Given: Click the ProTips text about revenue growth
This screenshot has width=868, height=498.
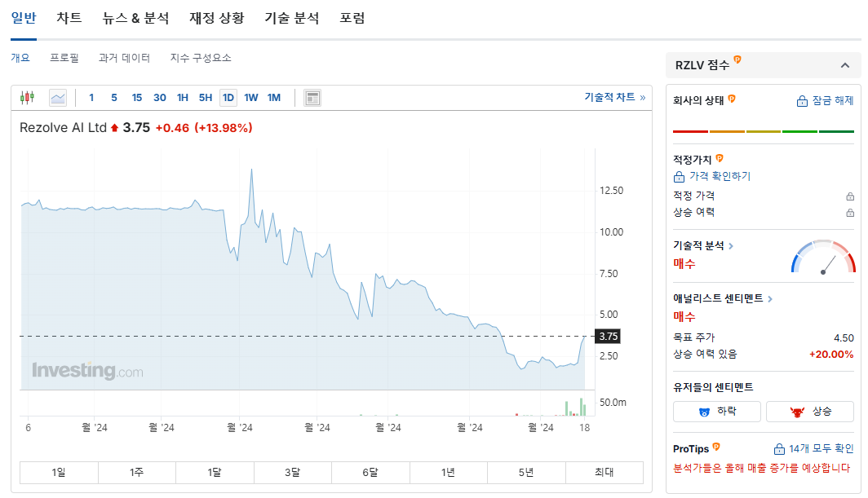Looking at the screenshot, I should pyautogui.click(x=762, y=468).
